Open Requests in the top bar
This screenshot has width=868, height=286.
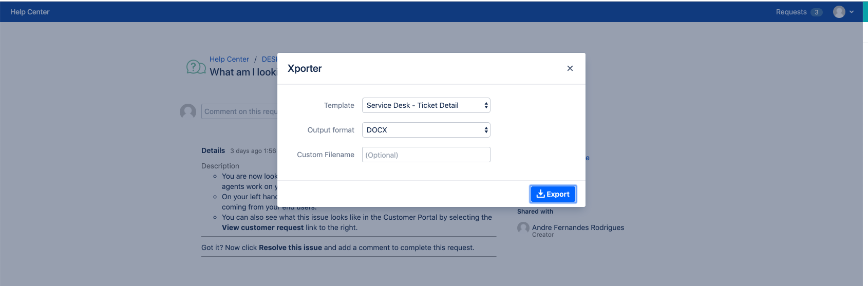pyautogui.click(x=791, y=12)
